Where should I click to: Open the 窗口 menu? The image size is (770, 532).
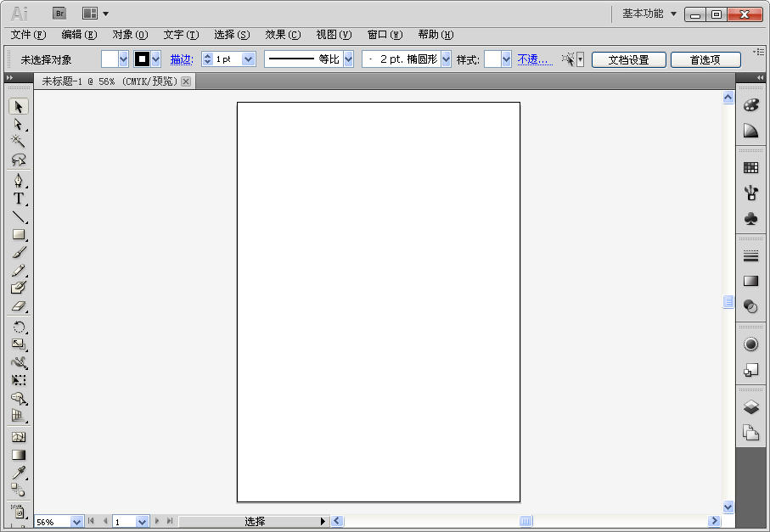click(384, 35)
